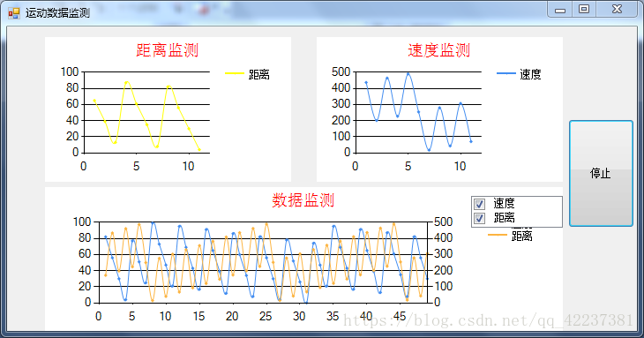Click the 数据监测 chart title

pyautogui.click(x=303, y=200)
